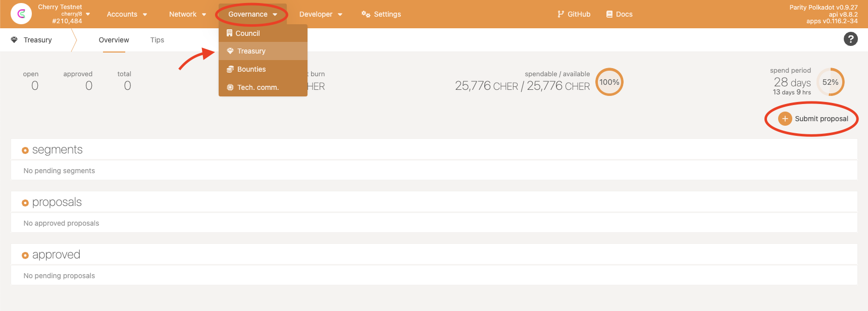Click the Settings gear icon
The width and height of the screenshot is (868, 311).
coord(366,14)
